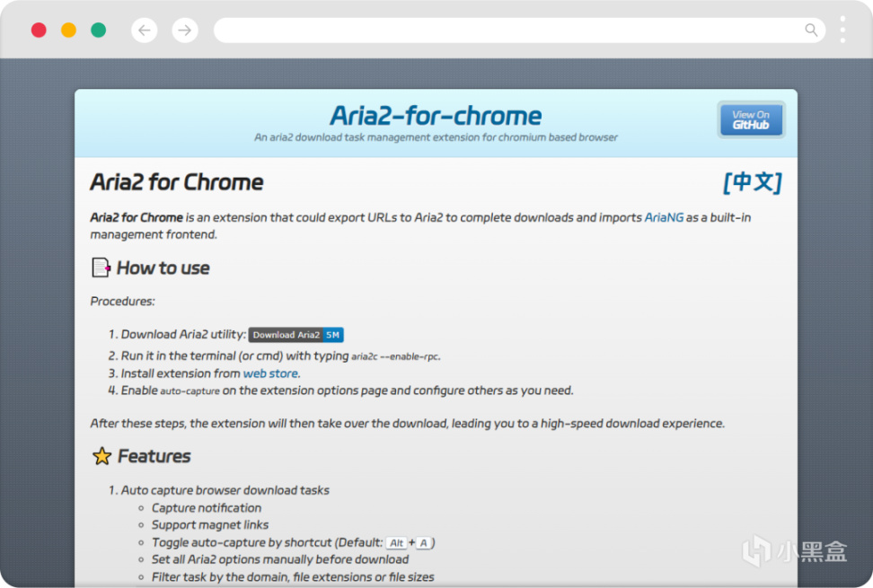Click the 'Capture notification' bullet
Screen dimensions: 873x588
(x=207, y=508)
